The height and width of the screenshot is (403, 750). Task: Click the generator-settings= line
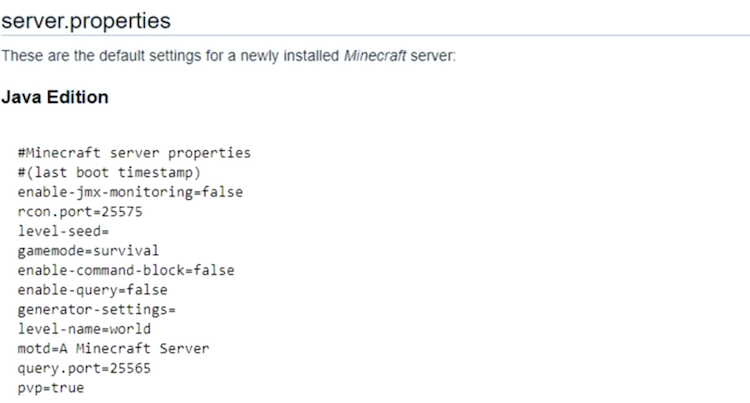[x=97, y=309]
